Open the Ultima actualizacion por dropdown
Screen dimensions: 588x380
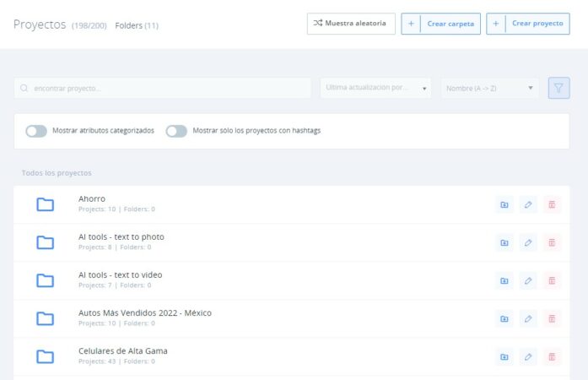pyautogui.click(x=375, y=88)
